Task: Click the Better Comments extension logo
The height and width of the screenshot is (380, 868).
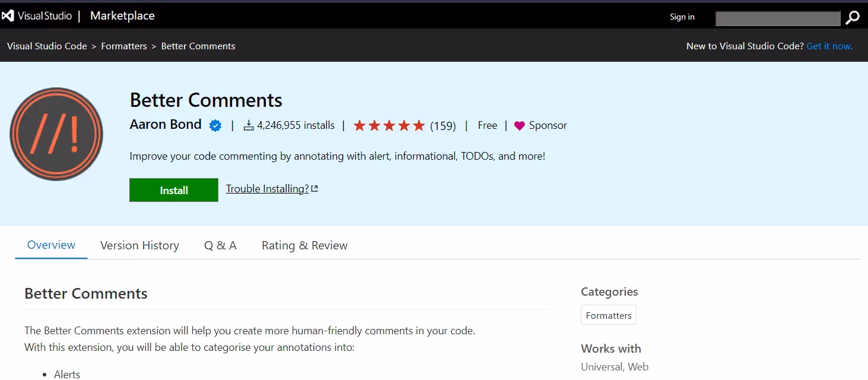Action: click(x=56, y=134)
